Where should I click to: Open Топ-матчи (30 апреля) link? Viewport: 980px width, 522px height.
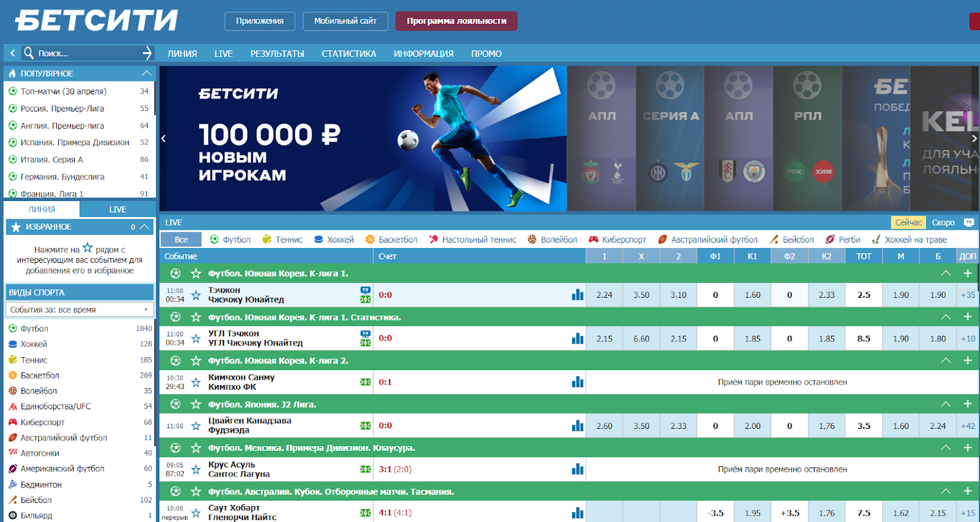tap(64, 91)
